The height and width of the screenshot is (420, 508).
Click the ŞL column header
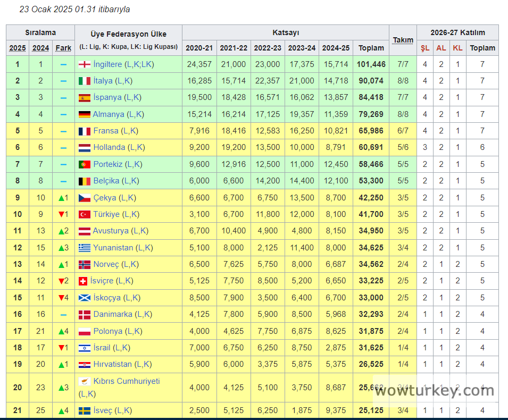click(425, 48)
